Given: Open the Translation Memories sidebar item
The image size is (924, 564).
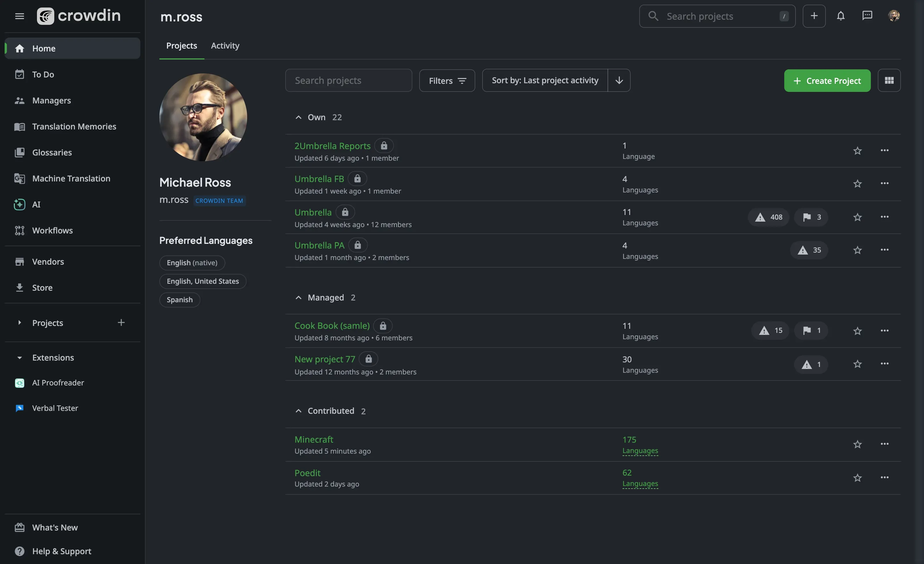Looking at the screenshot, I should 74,127.
